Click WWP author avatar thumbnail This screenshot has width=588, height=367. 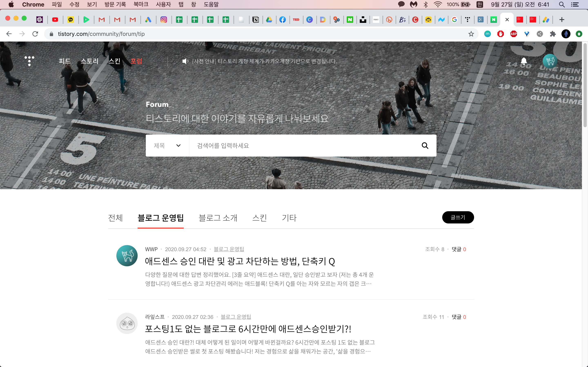click(127, 256)
